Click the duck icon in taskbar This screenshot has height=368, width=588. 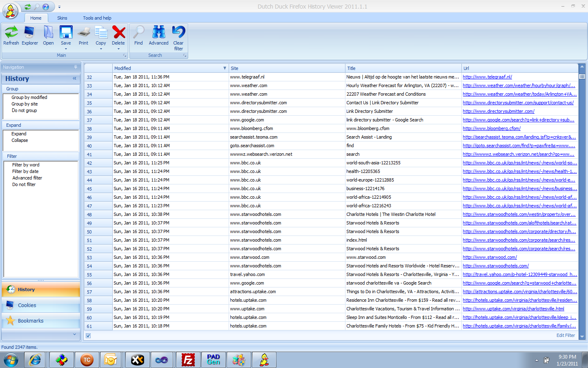pyautogui.click(x=265, y=360)
